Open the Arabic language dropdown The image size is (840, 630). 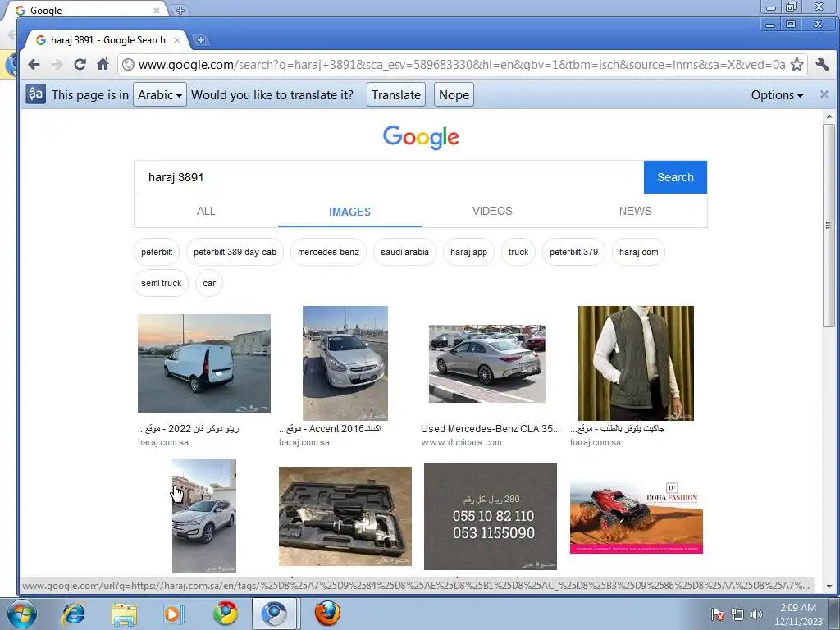click(160, 95)
